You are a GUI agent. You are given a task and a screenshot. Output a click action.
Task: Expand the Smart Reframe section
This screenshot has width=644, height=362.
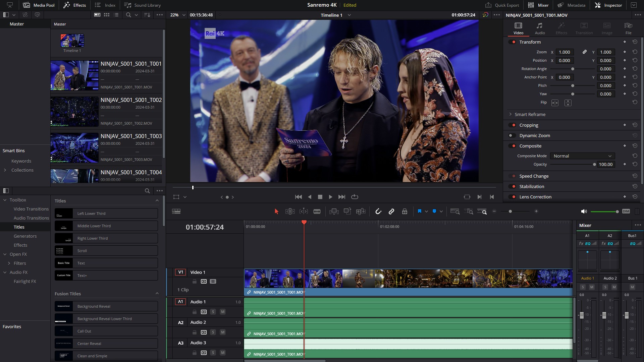511,115
